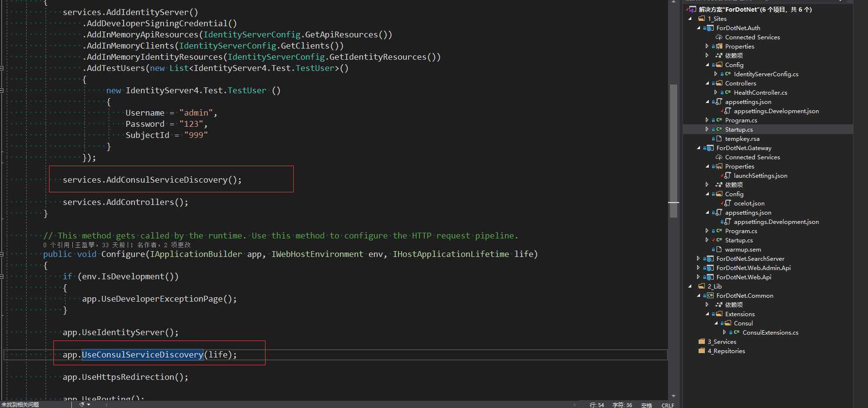Screen dimensions: 868x408
Task: Click the "admin" string literal
Action: pyautogui.click(x=196, y=113)
